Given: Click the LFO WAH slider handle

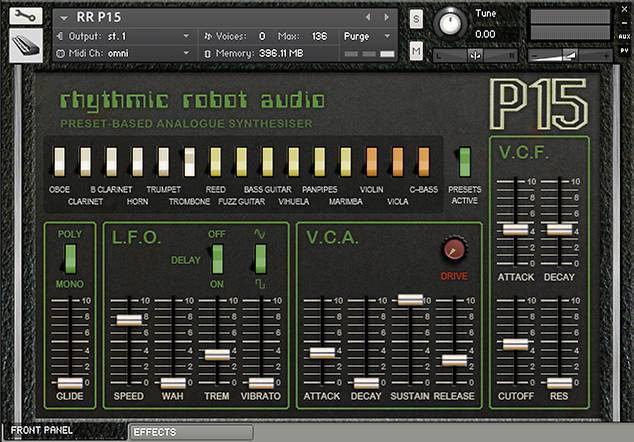Looking at the screenshot, I should [x=173, y=383].
